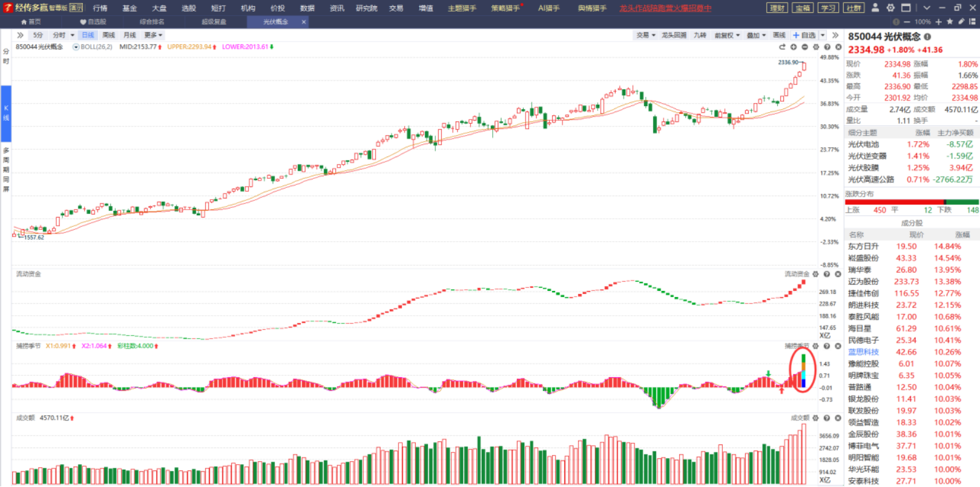Switch to the 综合排名 tab
This screenshot has width=980, height=487.
[152, 22]
